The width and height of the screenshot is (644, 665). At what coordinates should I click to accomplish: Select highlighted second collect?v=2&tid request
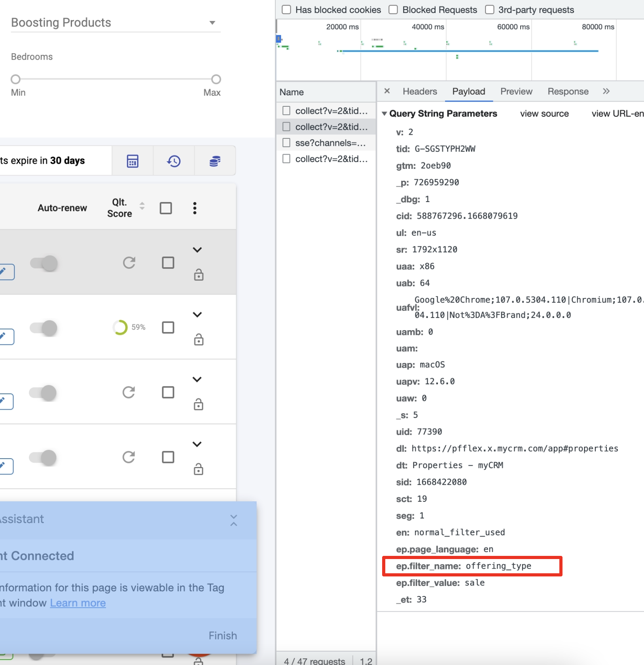(x=326, y=127)
